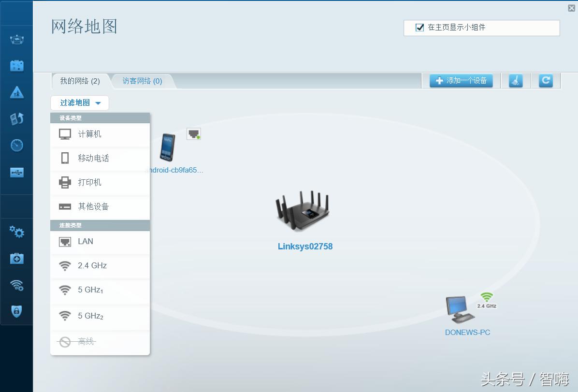Image resolution: width=578 pixels, height=392 pixels.
Task: Open the Security shield lock icon
Action: pos(16,311)
